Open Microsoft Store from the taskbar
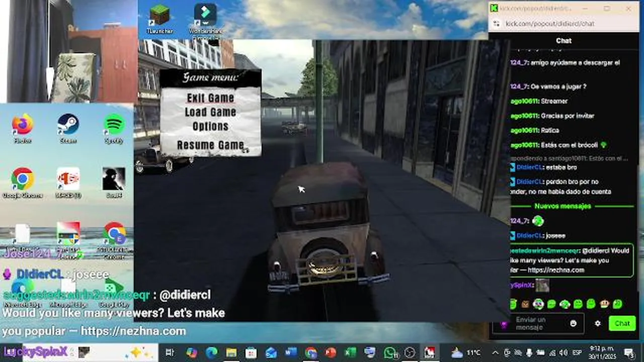This screenshot has height=362, width=644. [251, 352]
